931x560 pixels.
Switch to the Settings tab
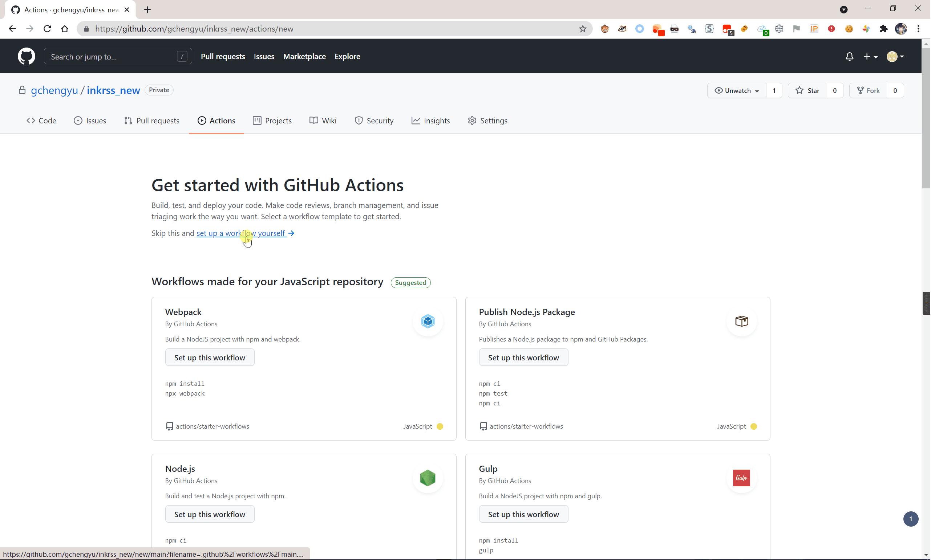click(487, 121)
